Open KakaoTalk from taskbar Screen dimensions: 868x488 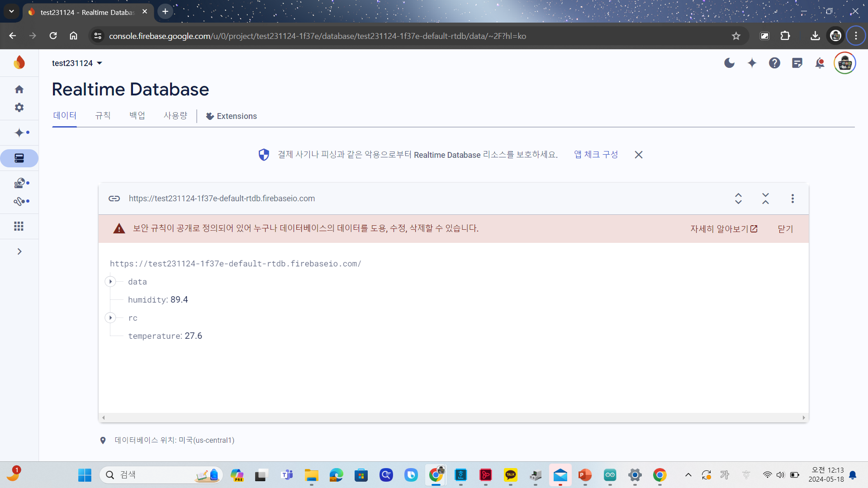point(510,475)
